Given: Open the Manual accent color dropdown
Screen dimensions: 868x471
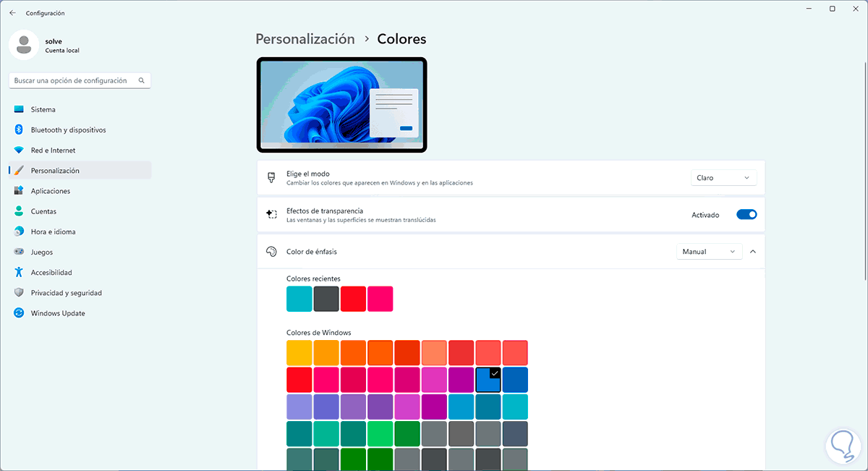Looking at the screenshot, I should point(710,252).
